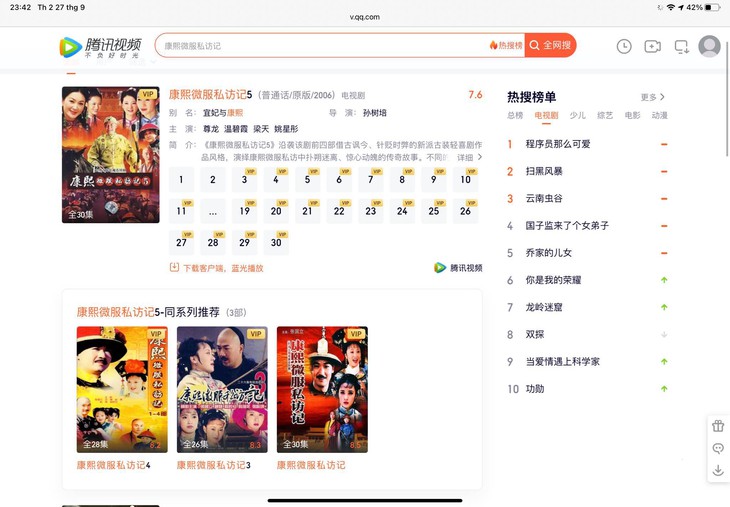Click the video upload camera icon
Viewport: 730px width, 507px height.
pyautogui.click(x=652, y=46)
